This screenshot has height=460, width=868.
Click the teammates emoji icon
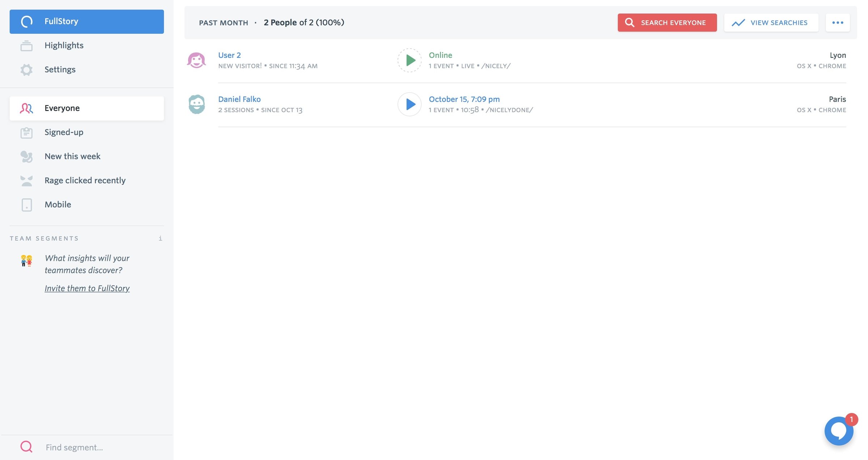click(26, 260)
